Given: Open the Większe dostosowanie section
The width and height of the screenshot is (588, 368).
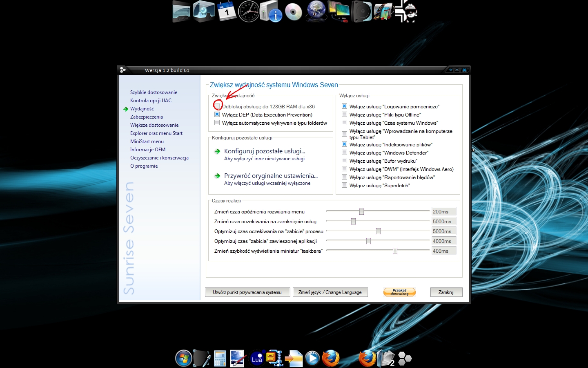Looking at the screenshot, I should tap(154, 125).
